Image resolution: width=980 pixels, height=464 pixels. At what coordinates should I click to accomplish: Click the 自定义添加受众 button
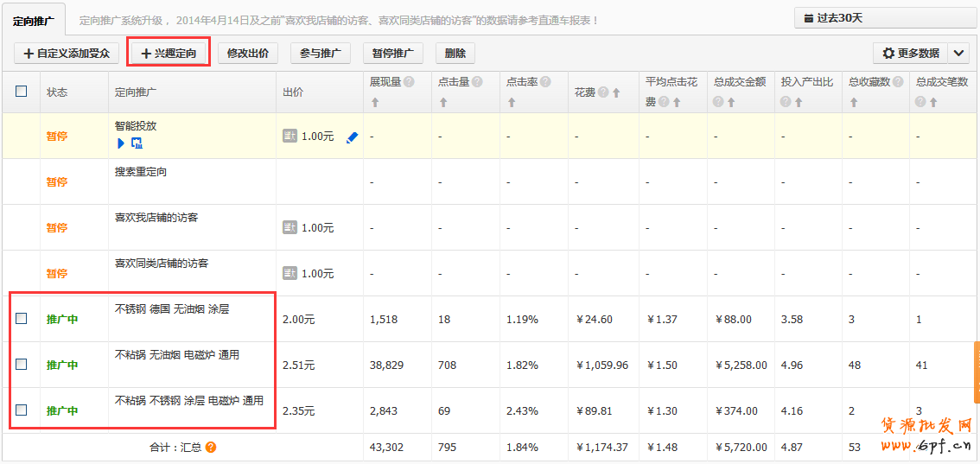67,54
